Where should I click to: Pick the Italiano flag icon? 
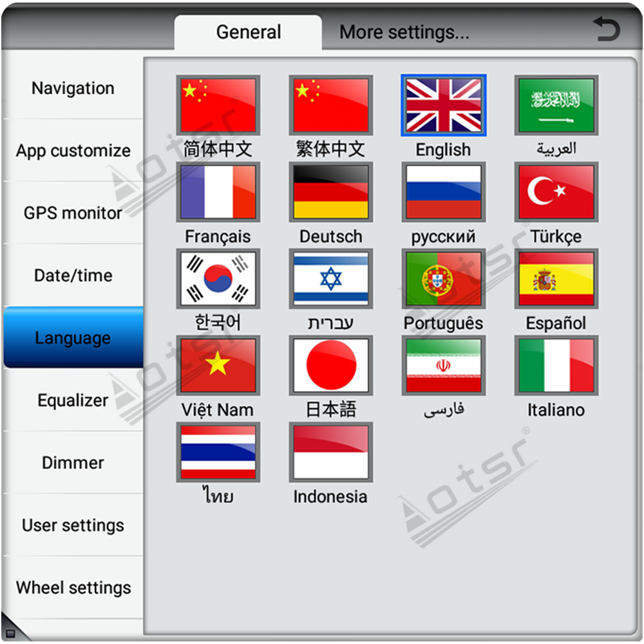pos(556,365)
